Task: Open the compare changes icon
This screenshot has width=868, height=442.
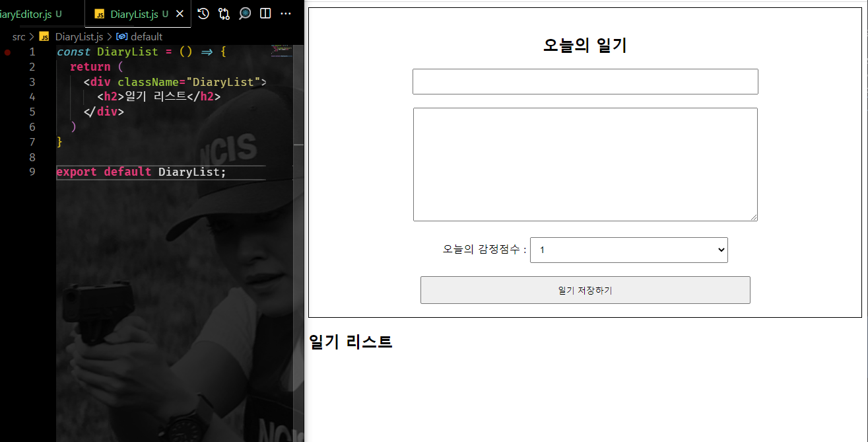Action: (x=224, y=13)
